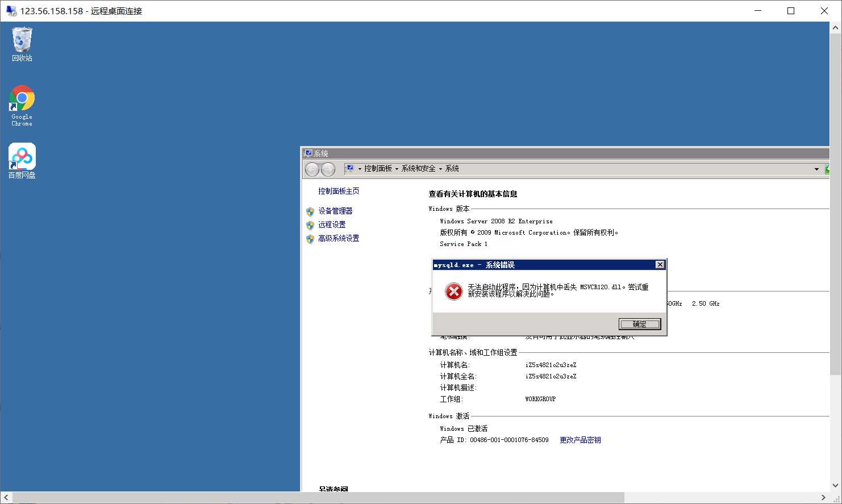Click the 计算机描述 label
842x504 pixels.
458,388
